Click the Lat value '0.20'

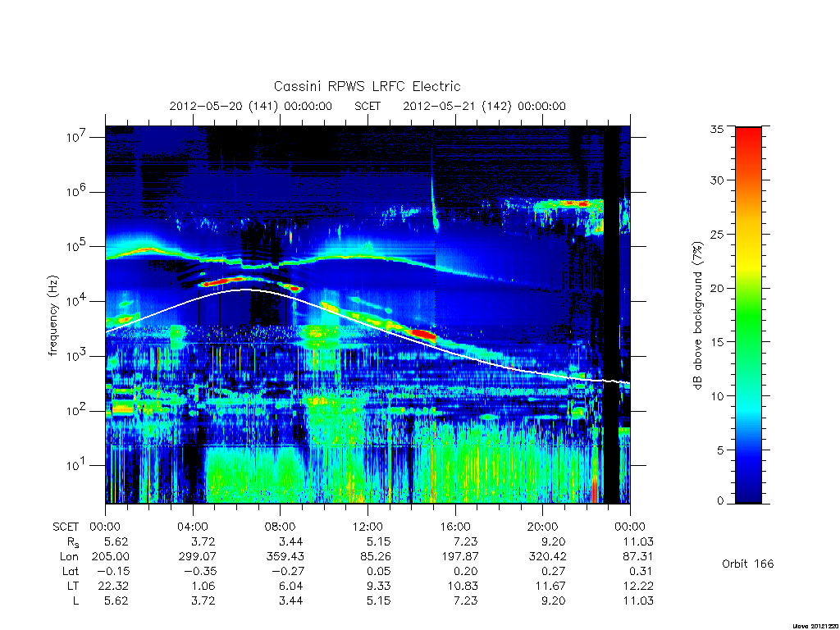[x=466, y=572]
